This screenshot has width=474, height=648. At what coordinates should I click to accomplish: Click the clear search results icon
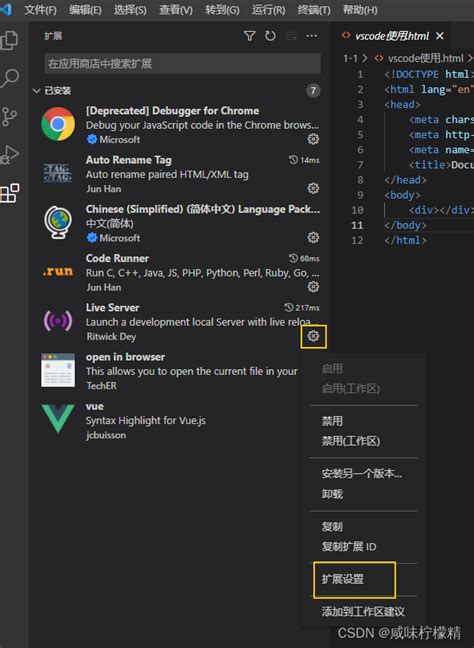(x=291, y=36)
